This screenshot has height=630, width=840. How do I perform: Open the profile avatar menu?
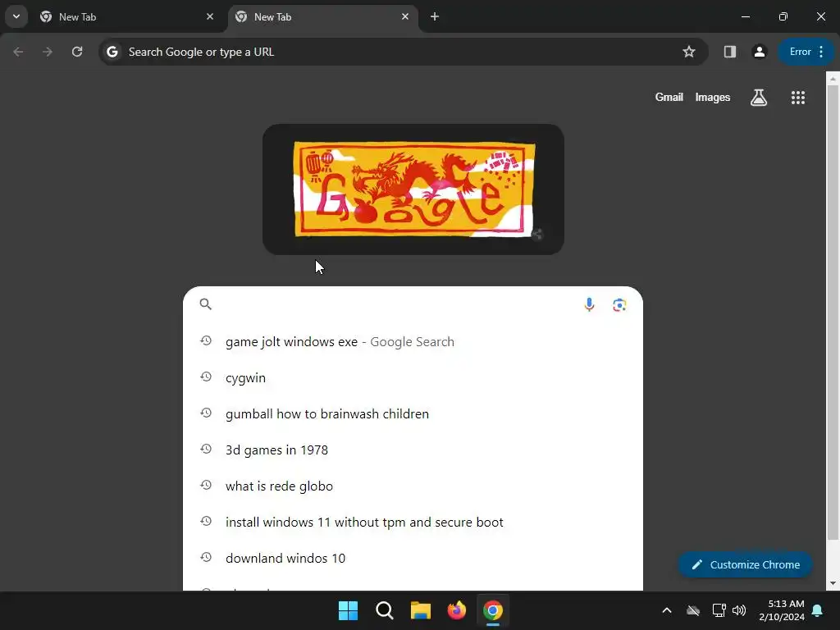759,52
